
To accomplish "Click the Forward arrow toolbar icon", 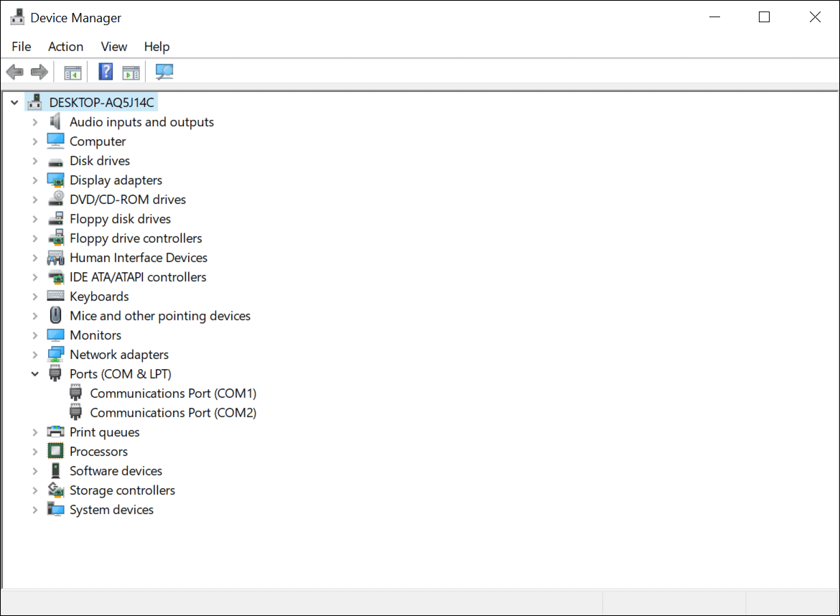I will click(x=39, y=72).
